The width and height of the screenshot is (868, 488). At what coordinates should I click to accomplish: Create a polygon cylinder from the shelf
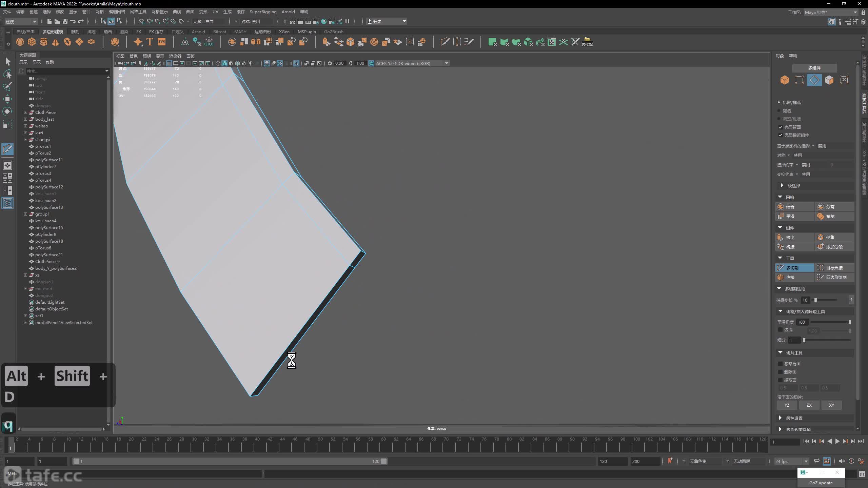pos(44,42)
